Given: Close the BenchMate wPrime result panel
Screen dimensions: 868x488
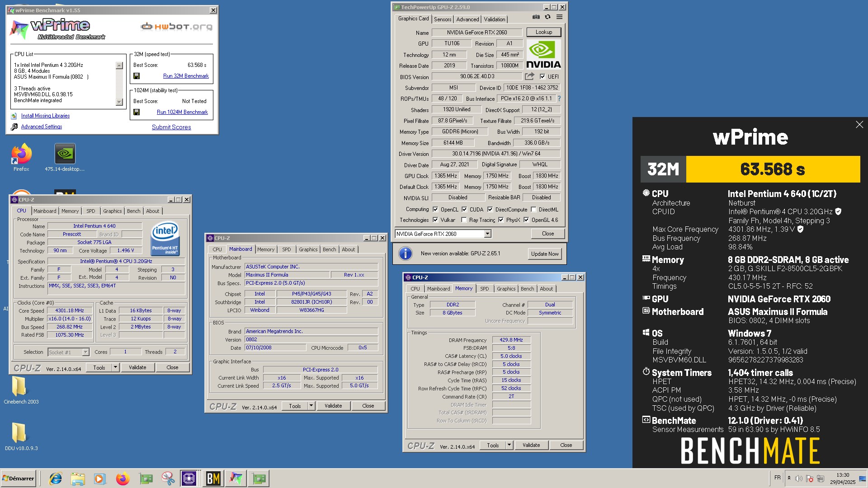Looking at the screenshot, I should [x=859, y=125].
